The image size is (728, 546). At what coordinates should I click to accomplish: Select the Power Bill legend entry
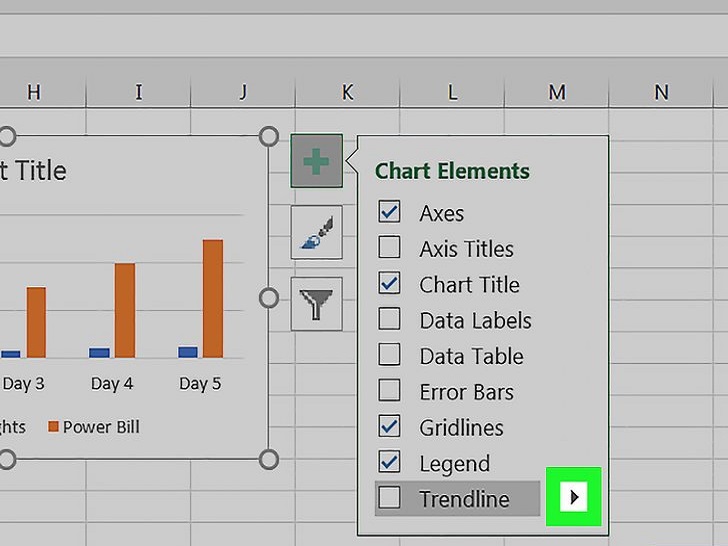(x=94, y=427)
